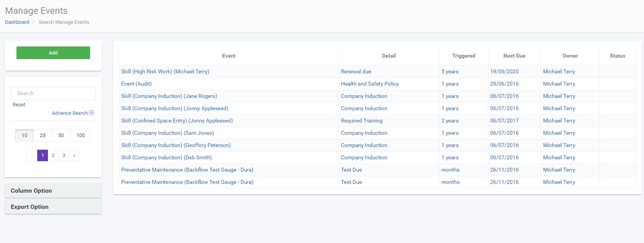The image size is (644, 243).
Task: Open Confined Space Entry event for Jonny Appleseed
Action: coord(177,121)
